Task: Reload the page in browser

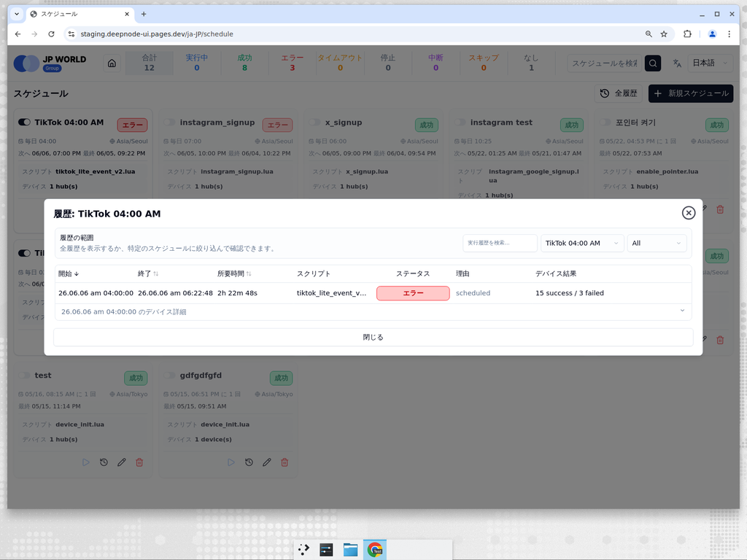Action: (x=52, y=34)
